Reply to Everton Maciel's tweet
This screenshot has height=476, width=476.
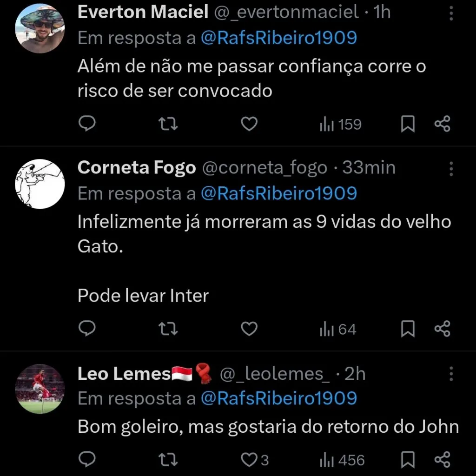87,124
